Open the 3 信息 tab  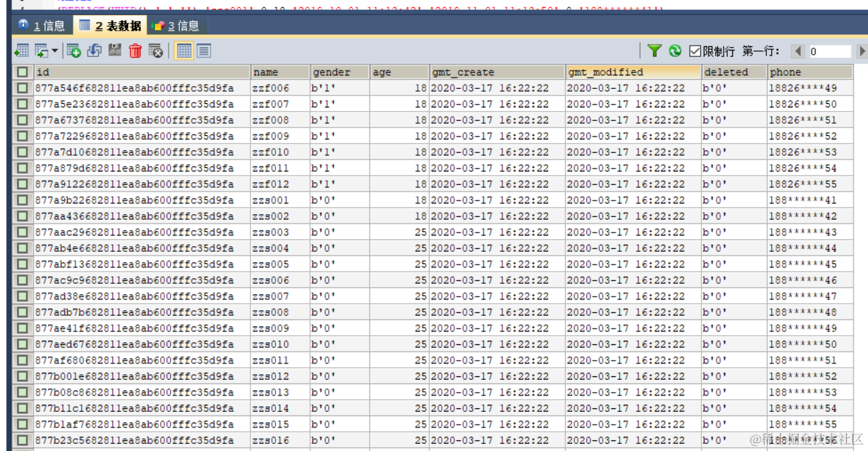pos(176,26)
